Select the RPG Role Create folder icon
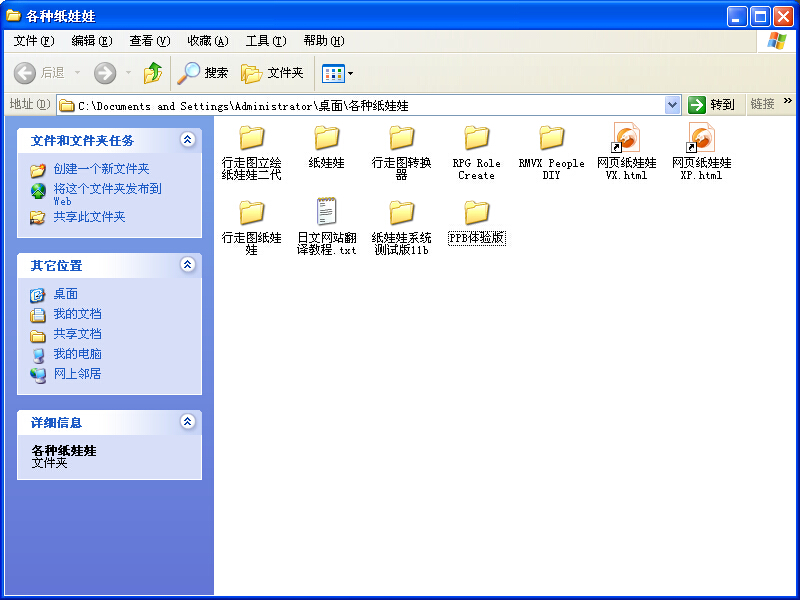Image resolution: width=800 pixels, height=600 pixels. coord(477,138)
